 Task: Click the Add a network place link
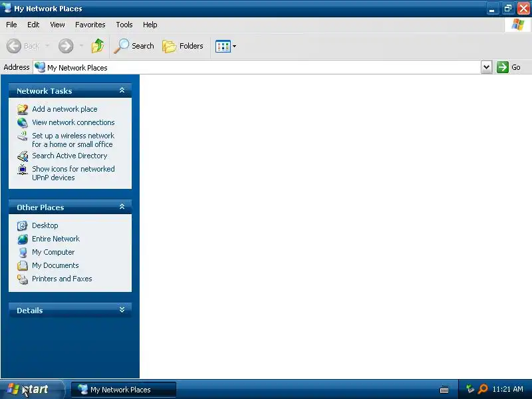[65, 109]
